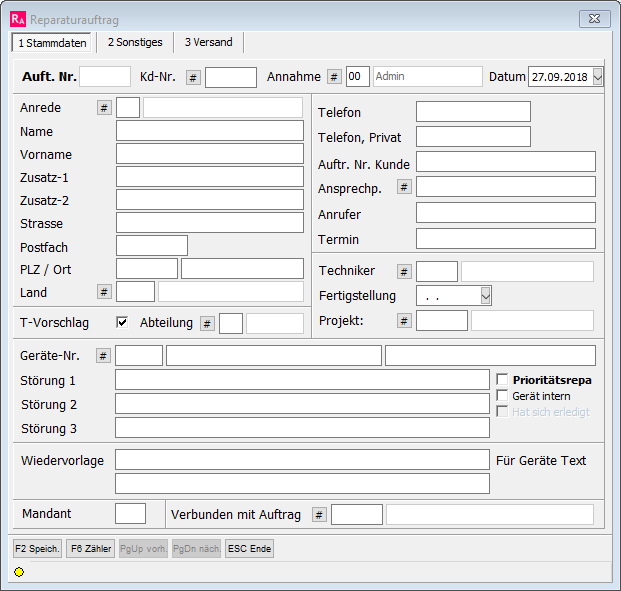Toggle the T-Vorschlag checkbox
The height and width of the screenshot is (591, 621).
122,322
